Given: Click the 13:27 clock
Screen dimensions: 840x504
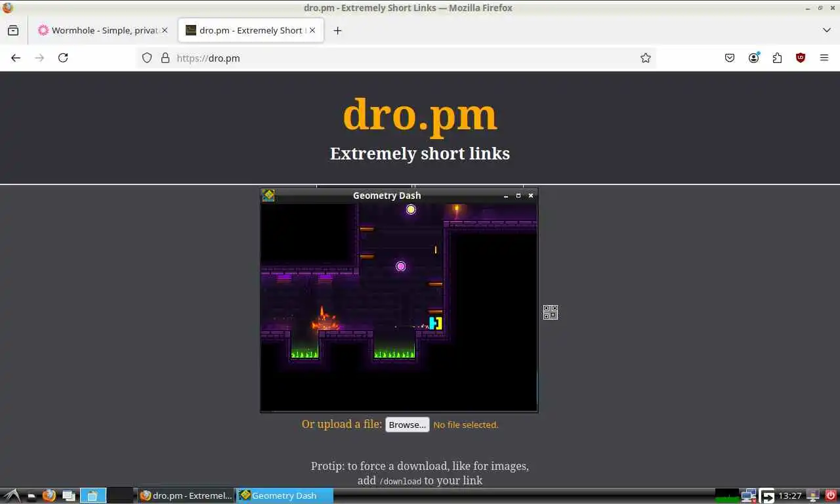Looking at the screenshot, I should 790,495.
